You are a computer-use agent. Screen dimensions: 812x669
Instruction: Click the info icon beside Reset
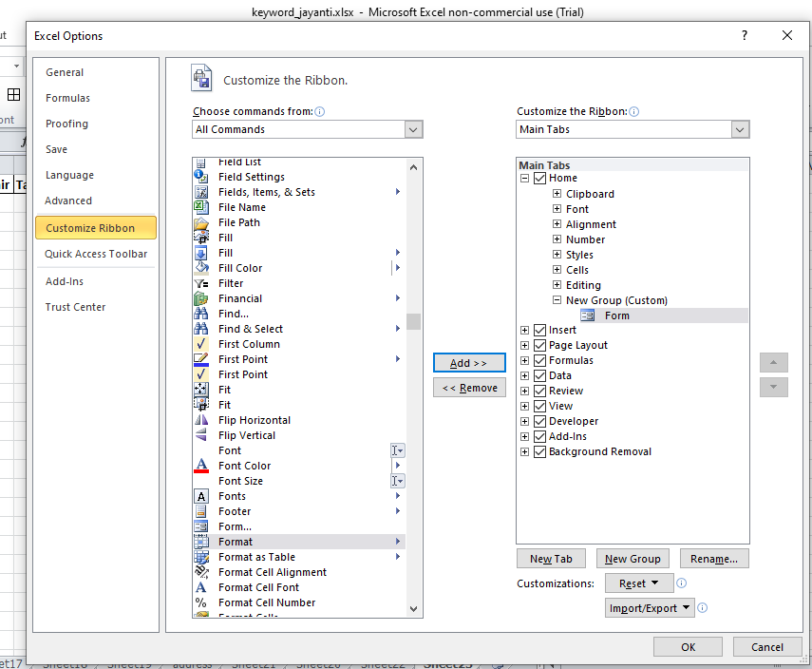point(682,583)
